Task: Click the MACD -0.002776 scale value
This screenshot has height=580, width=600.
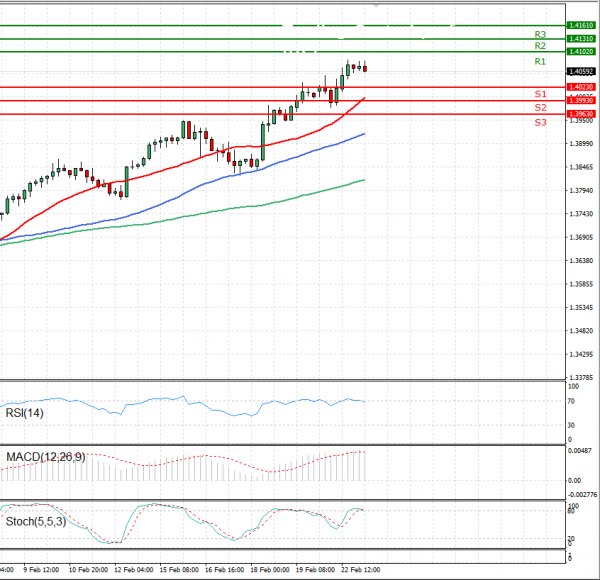Action: (x=582, y=495)
